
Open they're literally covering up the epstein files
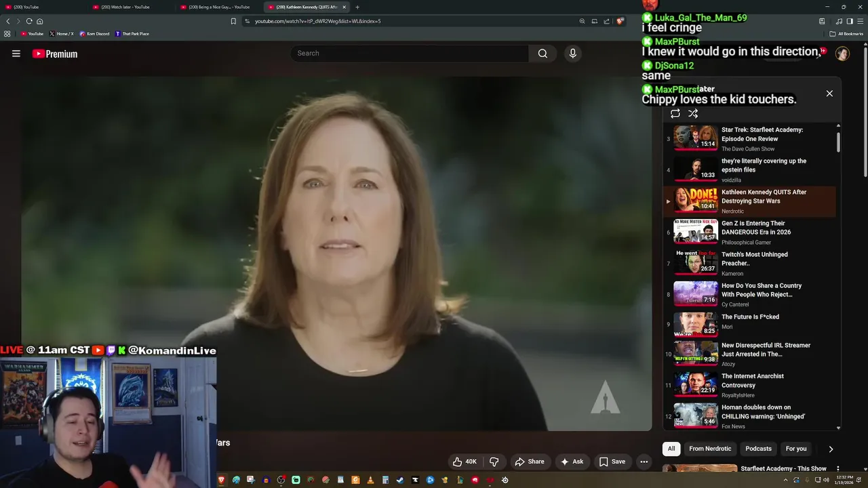pyautogui.click(x=749, y=170)
